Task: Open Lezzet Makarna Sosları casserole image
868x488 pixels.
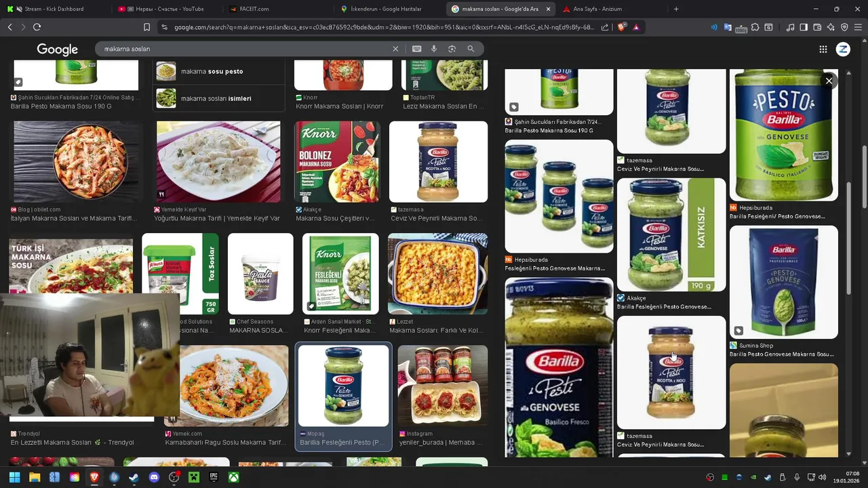Action: point(437,274)
